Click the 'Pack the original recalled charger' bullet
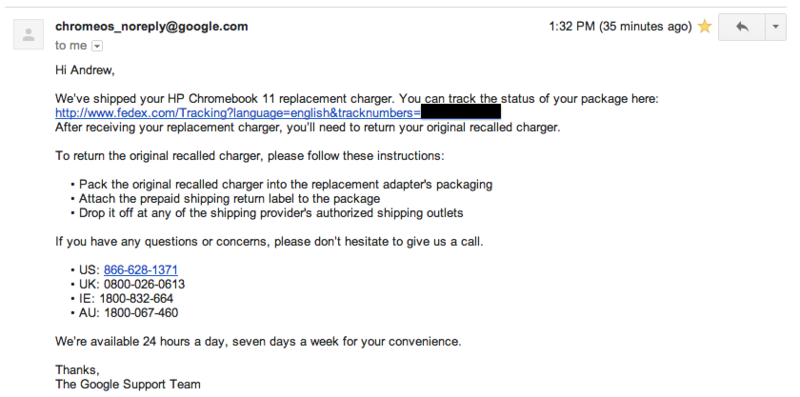800x397 pixels. pyautogui.click(x=282, y=184)
